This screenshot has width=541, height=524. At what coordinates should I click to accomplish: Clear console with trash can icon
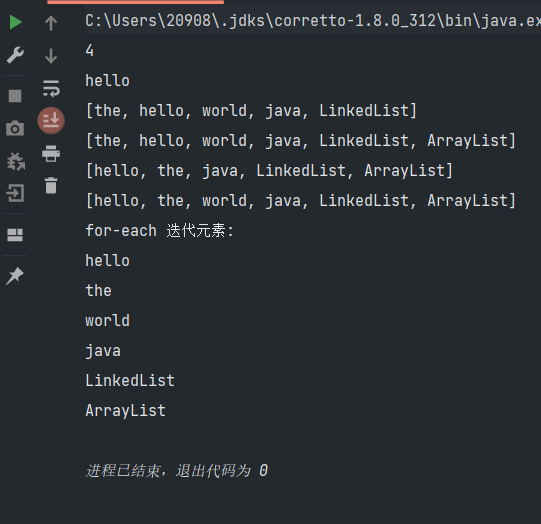(x=51, y=186)
